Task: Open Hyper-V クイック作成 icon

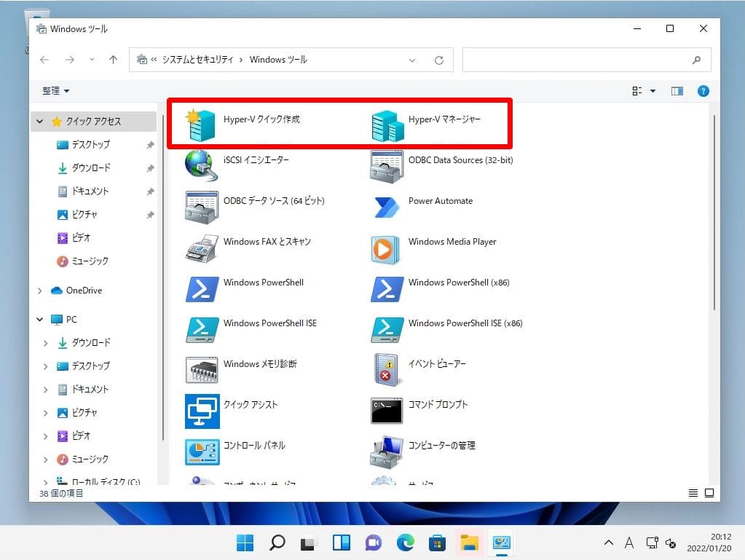Action: 202,125
